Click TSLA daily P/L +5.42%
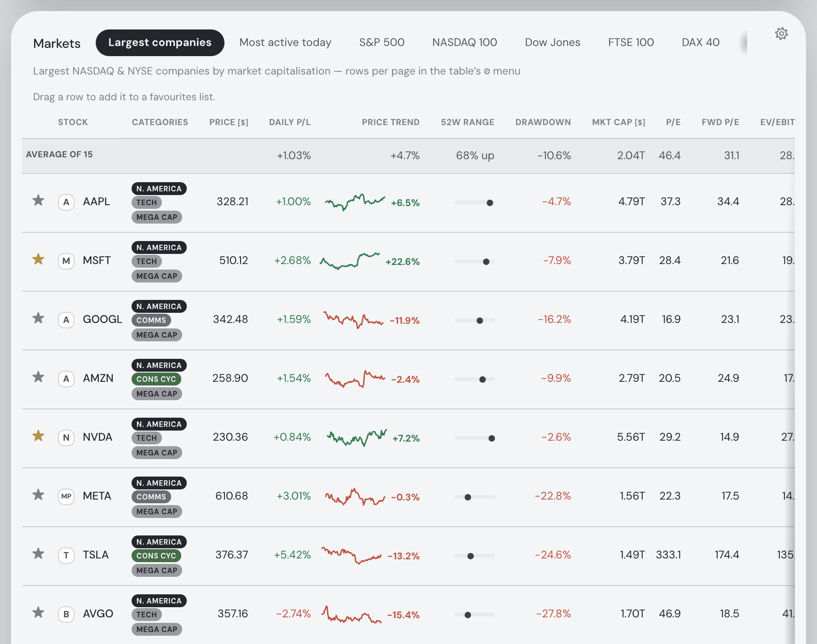This screenshot has width=817, height=644. click(293, 555)
